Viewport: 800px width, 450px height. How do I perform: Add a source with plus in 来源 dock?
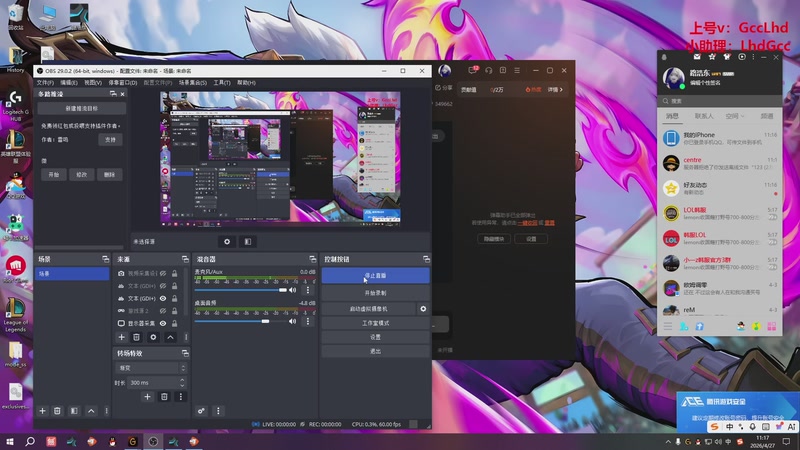click(121, 337)
